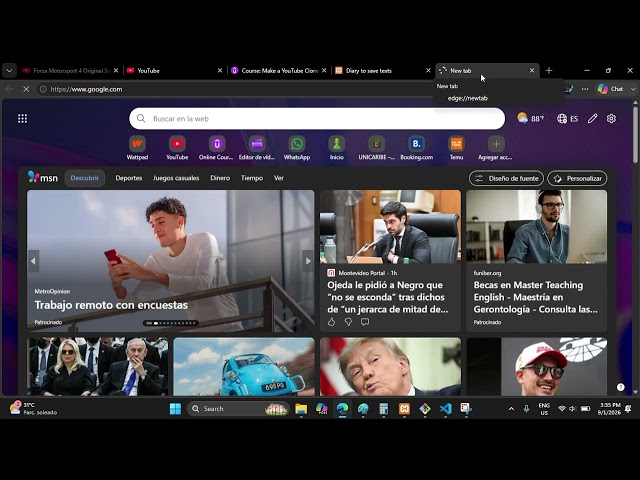Open Becas en Master Teaching English article
The width and height of the screenshot is (640, 480).
(535, 297)
